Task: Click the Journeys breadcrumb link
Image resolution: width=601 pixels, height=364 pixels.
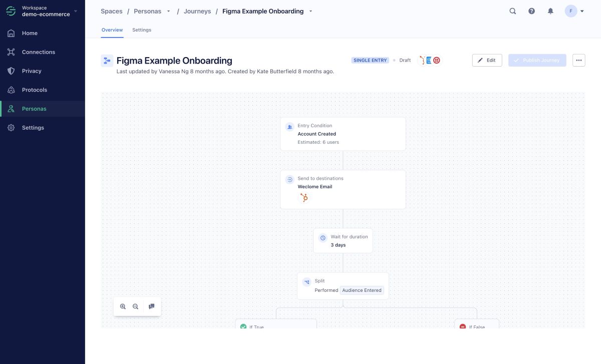Action: (x=197, y=12)
